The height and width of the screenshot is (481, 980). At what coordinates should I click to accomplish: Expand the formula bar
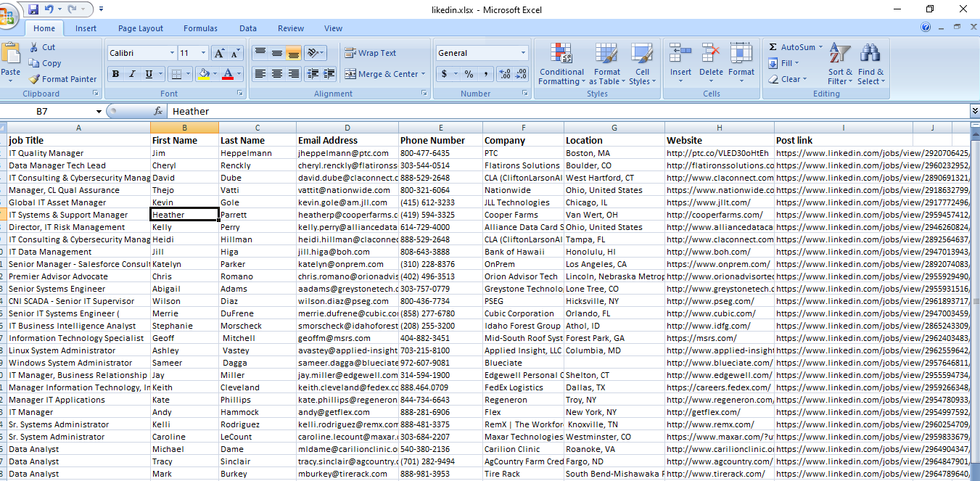pyautogui.click(x=974, y=111)
